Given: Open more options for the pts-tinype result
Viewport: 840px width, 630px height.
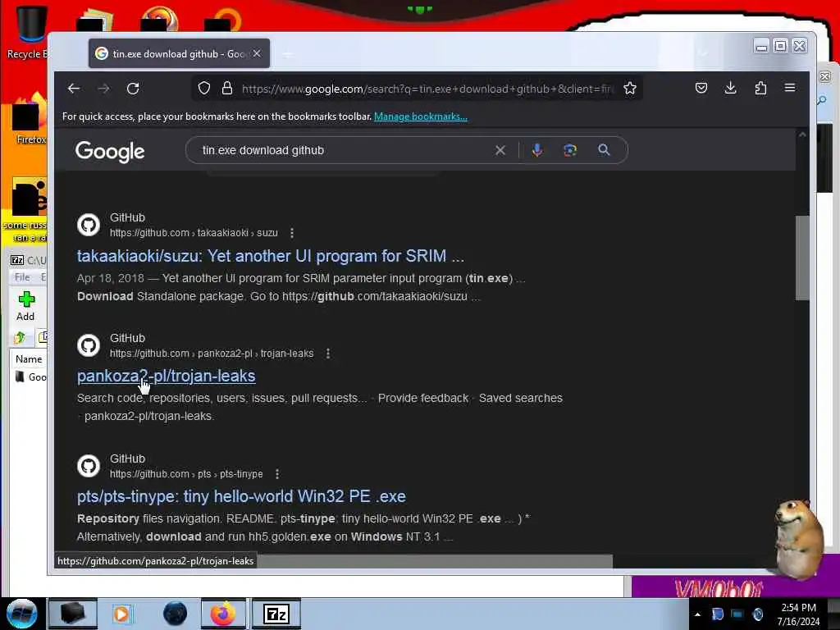Looking at the screenshot, I should click(277, 474).
